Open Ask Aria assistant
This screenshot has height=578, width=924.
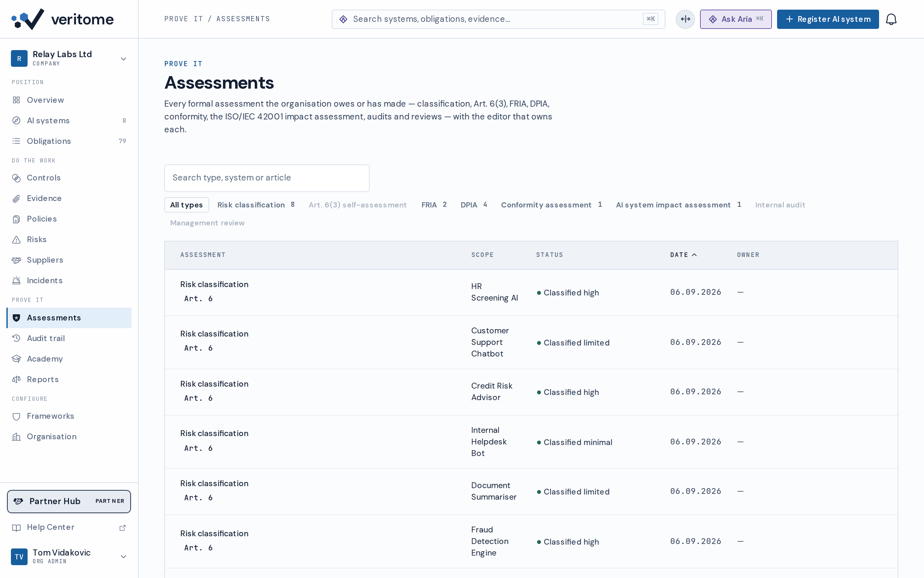(736, 19)
